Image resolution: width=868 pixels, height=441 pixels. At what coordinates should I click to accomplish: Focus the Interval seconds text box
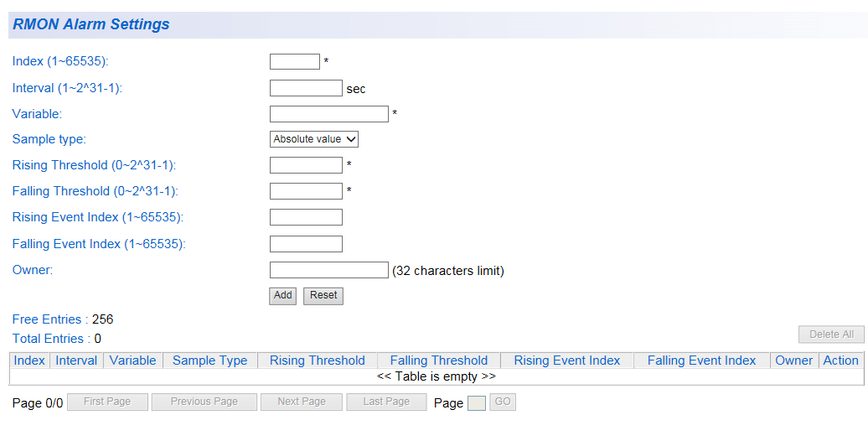[x=306, y=88]
